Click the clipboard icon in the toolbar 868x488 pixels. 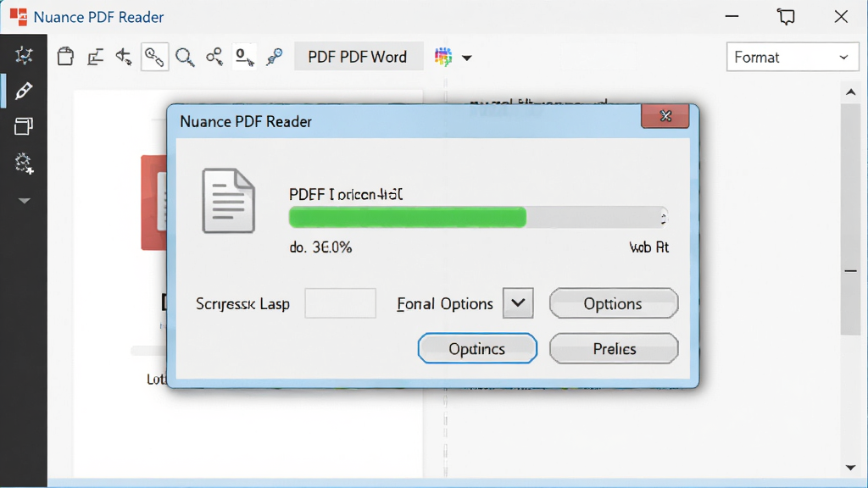click(x=65, y=57)
